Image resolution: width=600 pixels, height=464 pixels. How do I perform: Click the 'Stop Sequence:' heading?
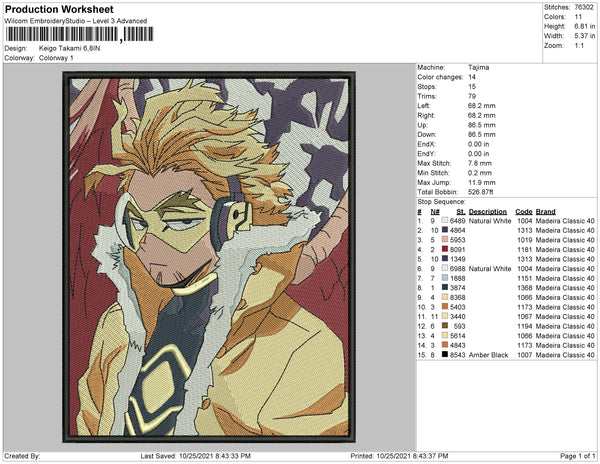[441, 202]
